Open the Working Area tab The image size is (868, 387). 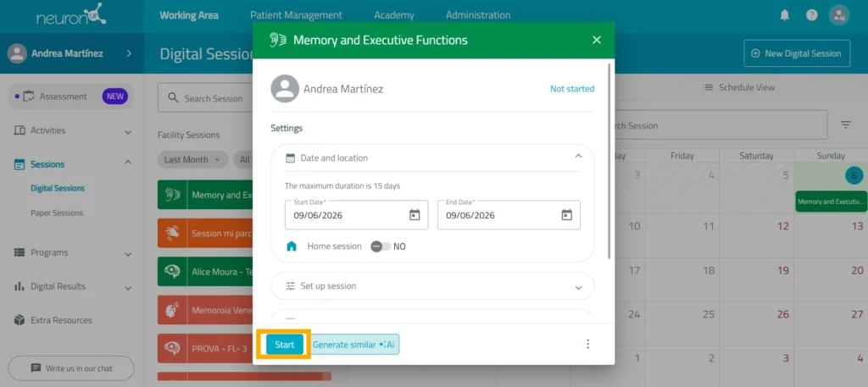(189, 15)
